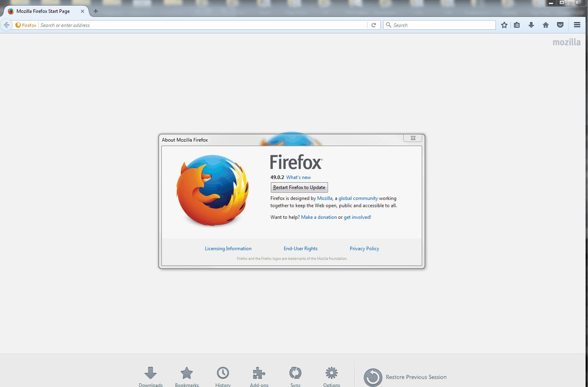Viewport: 588px width, 387px height.
Task: Bookmark this page with the star icon
Action: pos(504,25)
